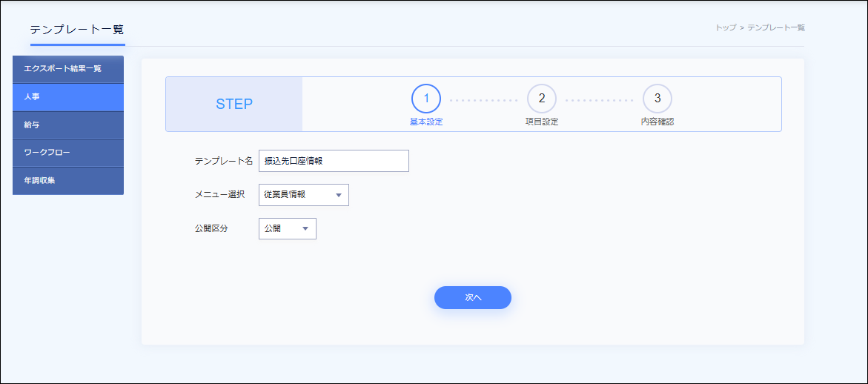The height and width of the screenshot is (384, 868).
Task: Open the エクスポート結果一覧 sidebar item
Action: [68, 69]
